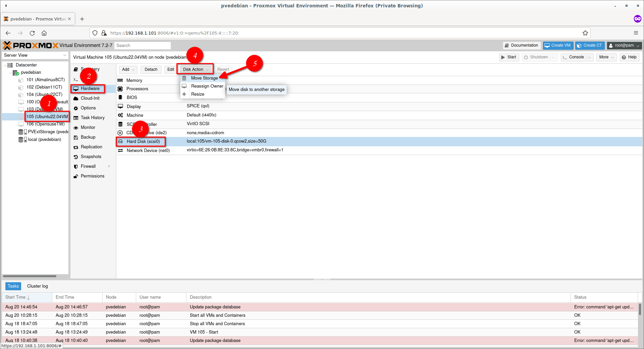Collapse the pvedebian node
The width and height of the screenshot is (644, 349).
(10, 72)
